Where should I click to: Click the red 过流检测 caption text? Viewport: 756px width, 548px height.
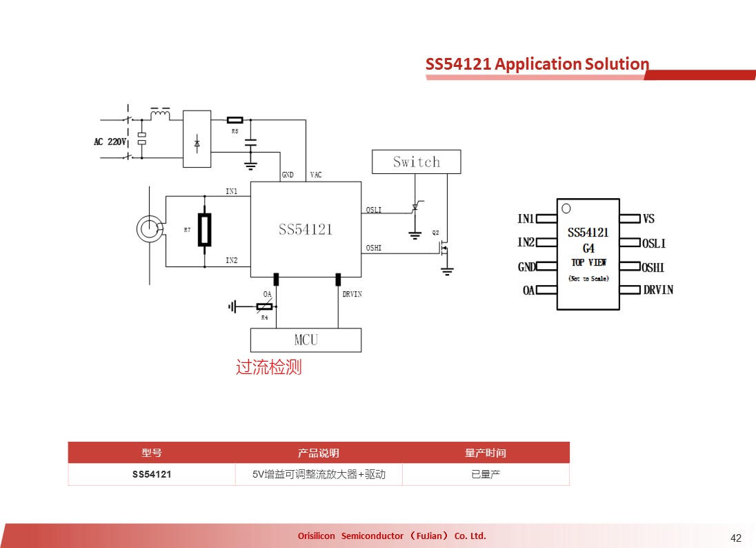pyautogui.click(x=269, y=367)
